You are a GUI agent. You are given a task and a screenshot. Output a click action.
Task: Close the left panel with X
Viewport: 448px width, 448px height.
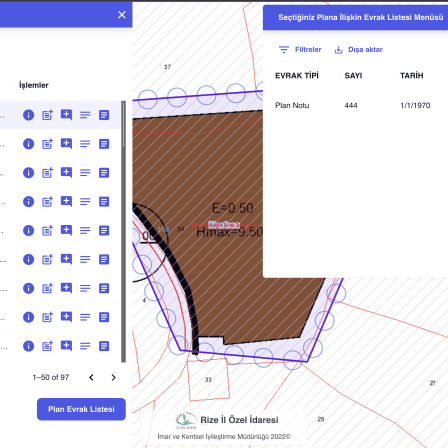tap(122, 15)
